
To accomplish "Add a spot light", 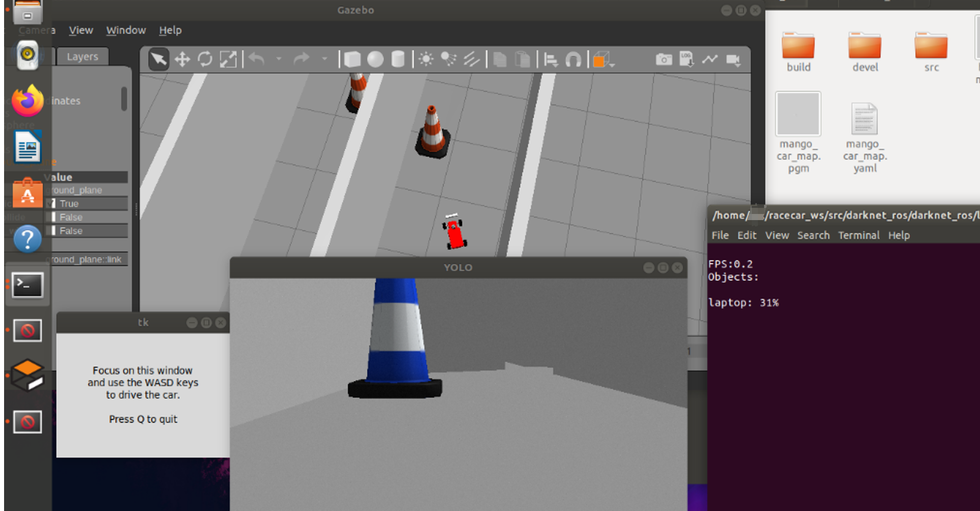I will (x=448, y=60).
